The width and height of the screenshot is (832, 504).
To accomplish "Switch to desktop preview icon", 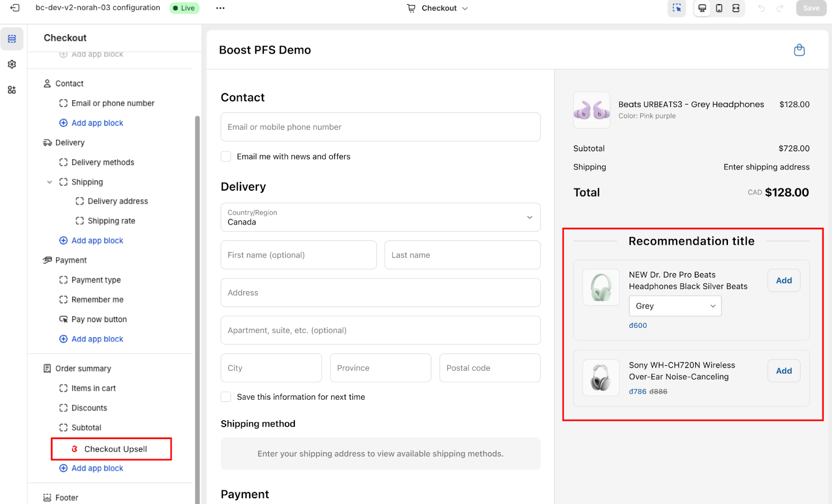I will click(702, 8).
